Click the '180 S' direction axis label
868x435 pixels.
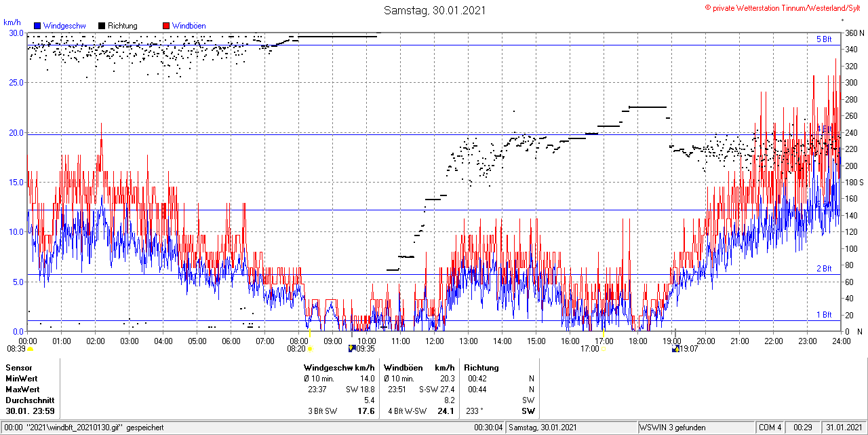tap(854, 182)
